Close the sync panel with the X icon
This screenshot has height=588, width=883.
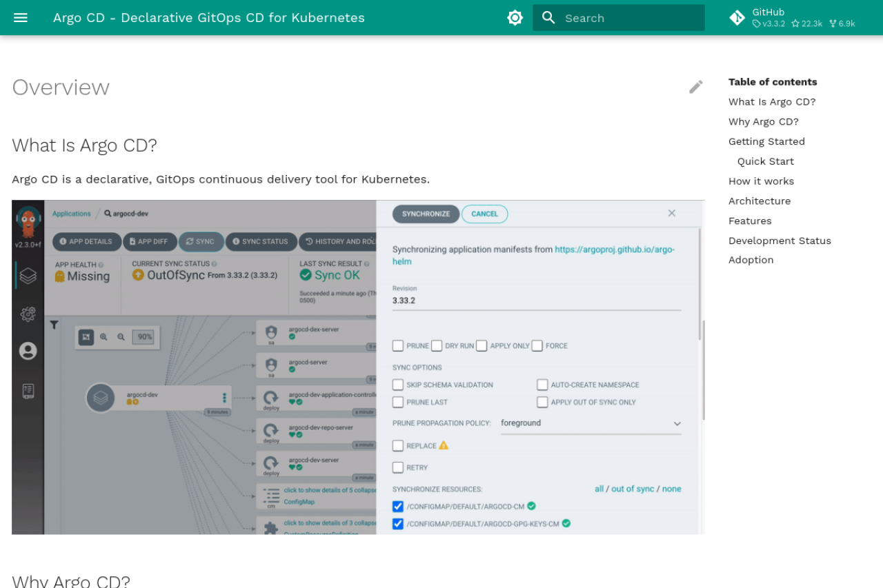point(671,213)
